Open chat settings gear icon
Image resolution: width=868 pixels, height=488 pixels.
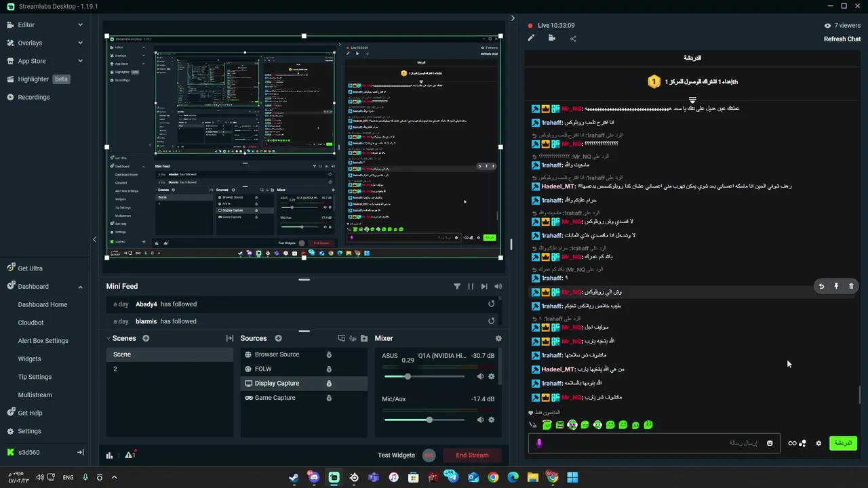tap(818, 443)
